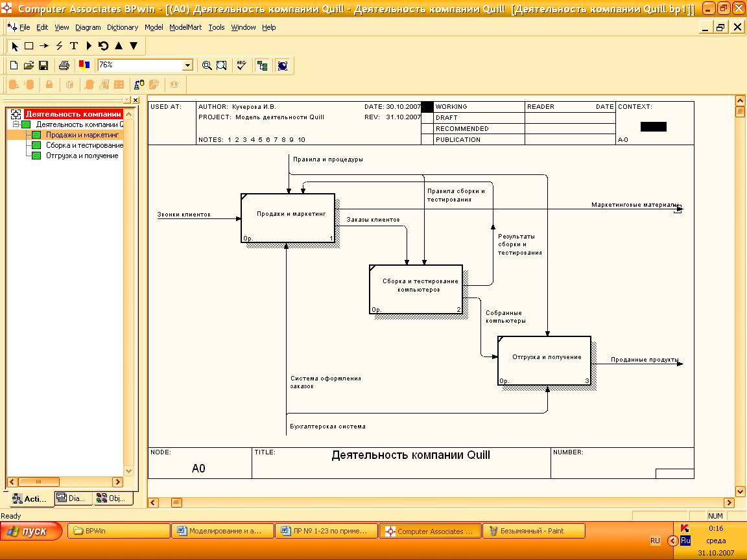Switch to the Activities explorer tab
This screenshot has height=560, width=747.
[30, 498]
